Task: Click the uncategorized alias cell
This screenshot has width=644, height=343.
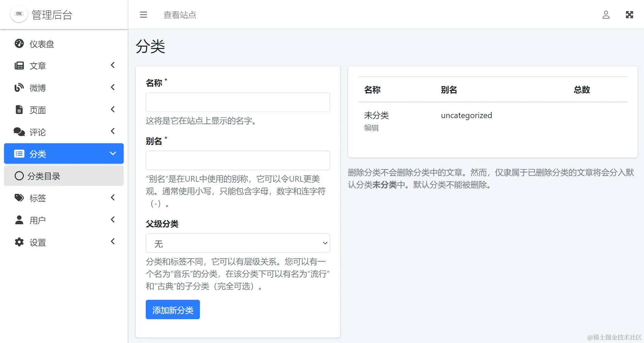Action: click(x=467, y=115)
